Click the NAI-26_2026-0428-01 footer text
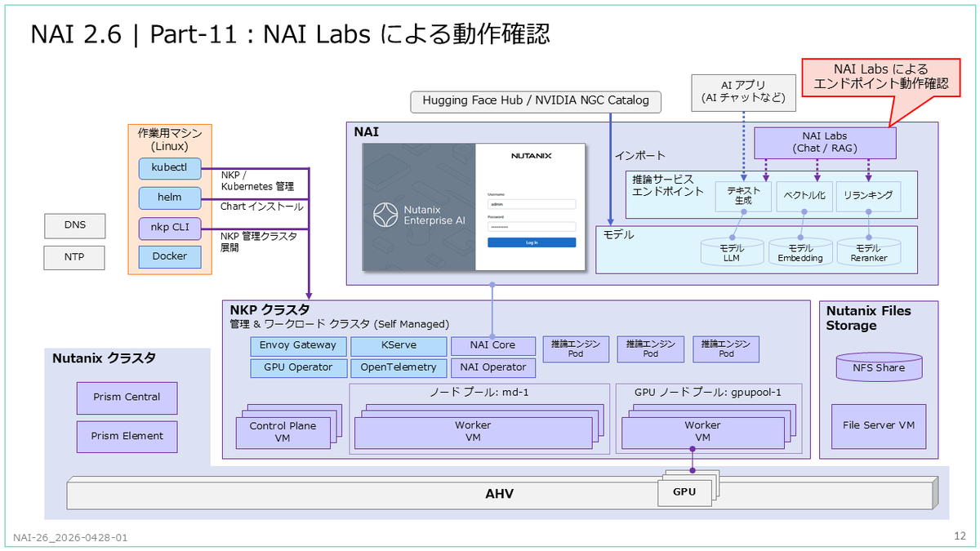This screenshot has width=980, height=551. [x=70, y=538]
